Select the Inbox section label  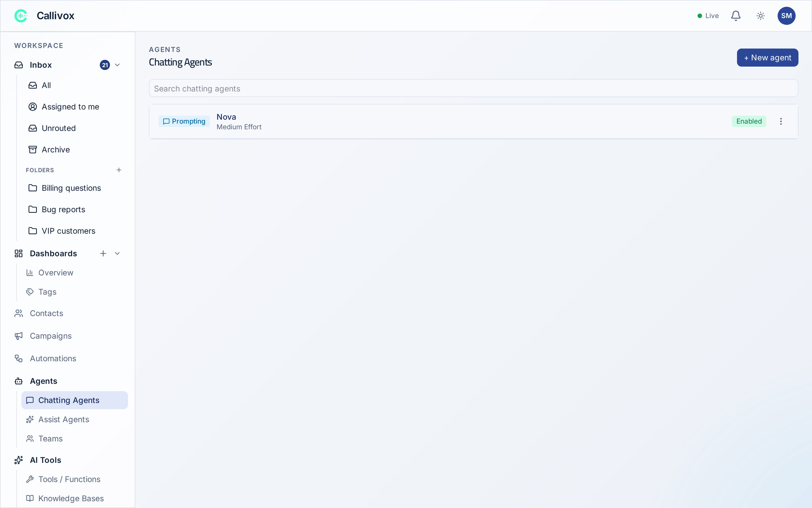[41, 65]
